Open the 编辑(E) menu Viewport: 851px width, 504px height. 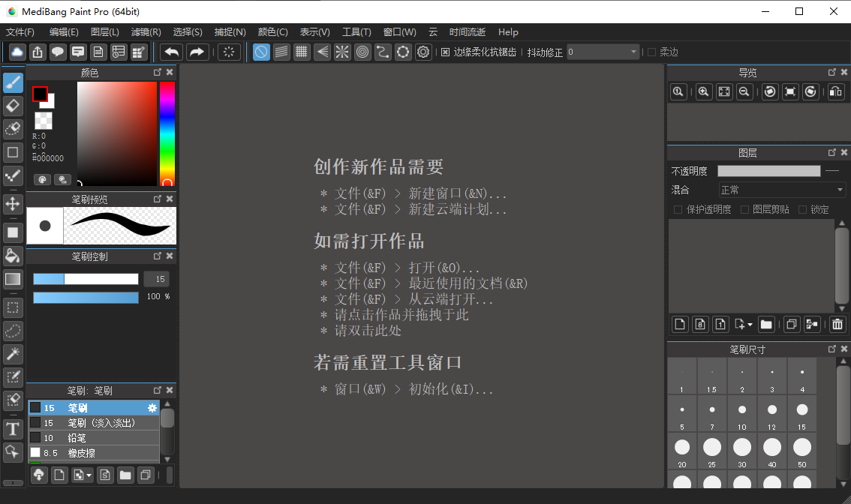pyautogui.click(x=64, y=32)
